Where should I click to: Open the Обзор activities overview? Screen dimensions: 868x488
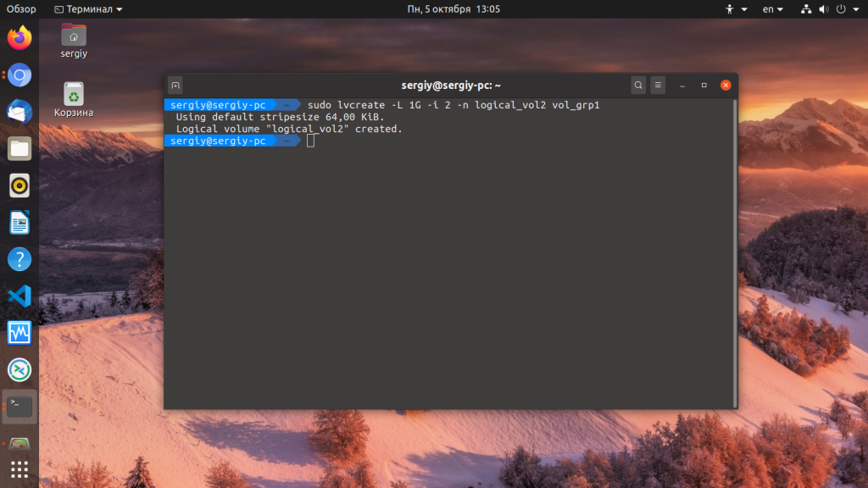[21, 8]
